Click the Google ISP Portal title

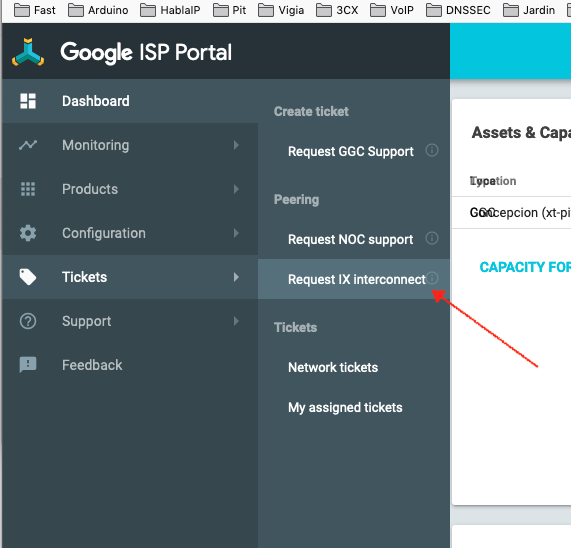[x=146, y=52]
